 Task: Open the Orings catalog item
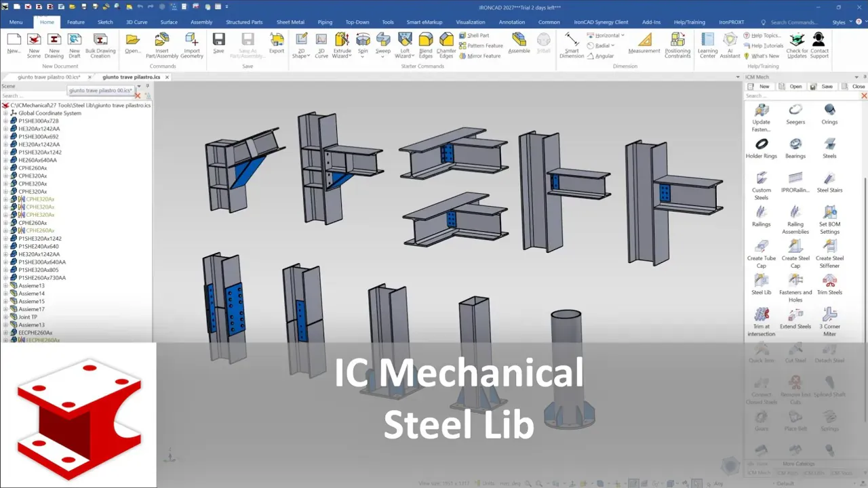tap(829, 115)
